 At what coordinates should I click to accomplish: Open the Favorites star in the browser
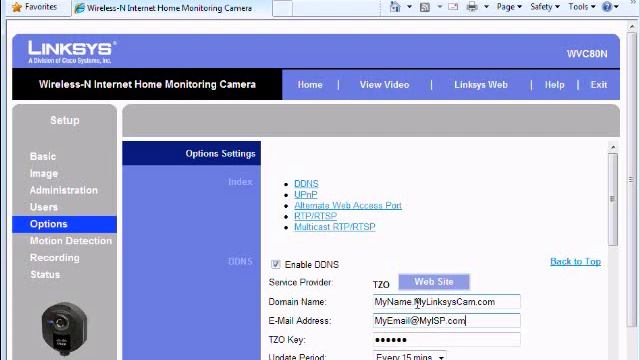pos(17,7)
